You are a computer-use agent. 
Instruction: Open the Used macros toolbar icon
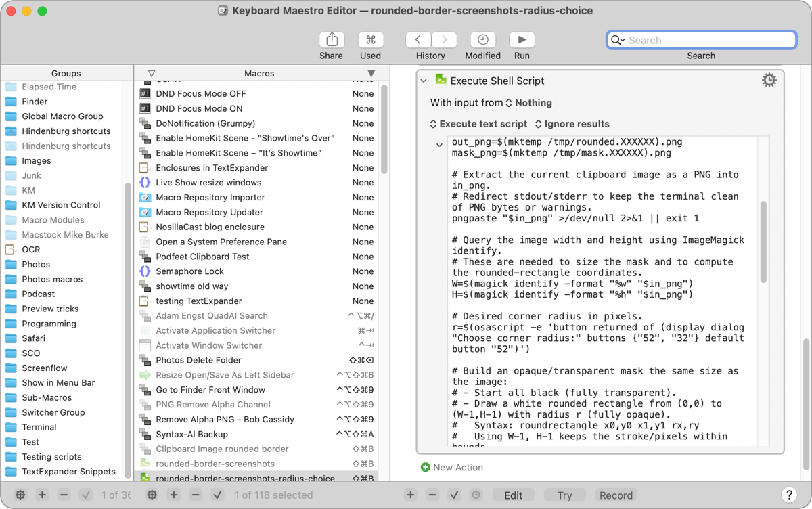(370, 40)
